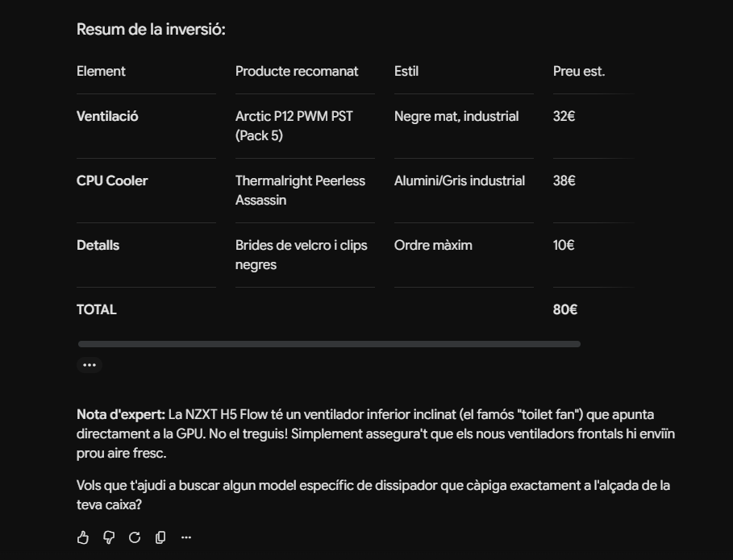Click the Preu est. column header
This screenshot has height=560, width=733.
(579, 72)
